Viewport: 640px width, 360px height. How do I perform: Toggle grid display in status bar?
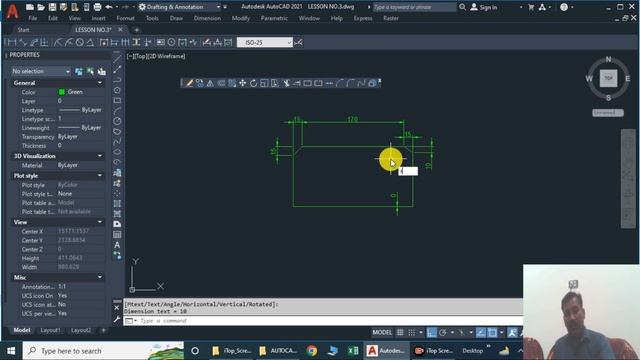[x=400, y=333]
